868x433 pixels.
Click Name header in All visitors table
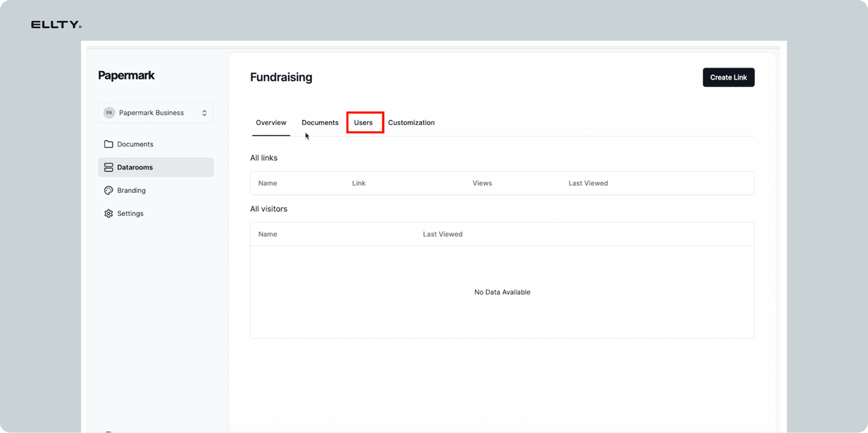tap(268, 235)
